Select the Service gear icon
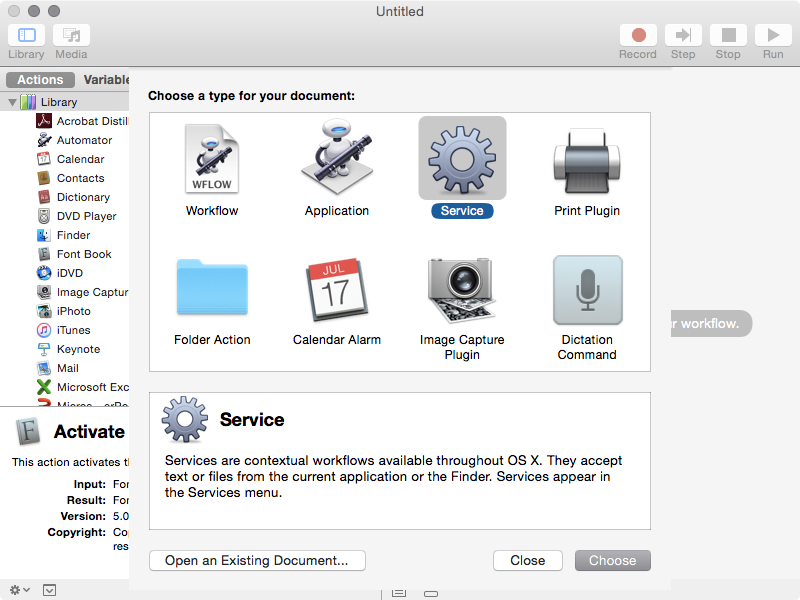The height and width of the screenshot is (600, 800). (x=462, y=158)
